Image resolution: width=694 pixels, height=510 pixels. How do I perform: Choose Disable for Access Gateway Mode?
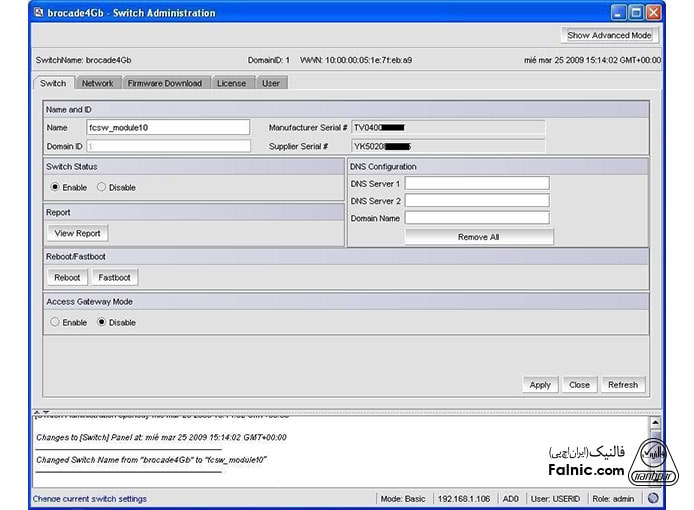pos(101,322)
